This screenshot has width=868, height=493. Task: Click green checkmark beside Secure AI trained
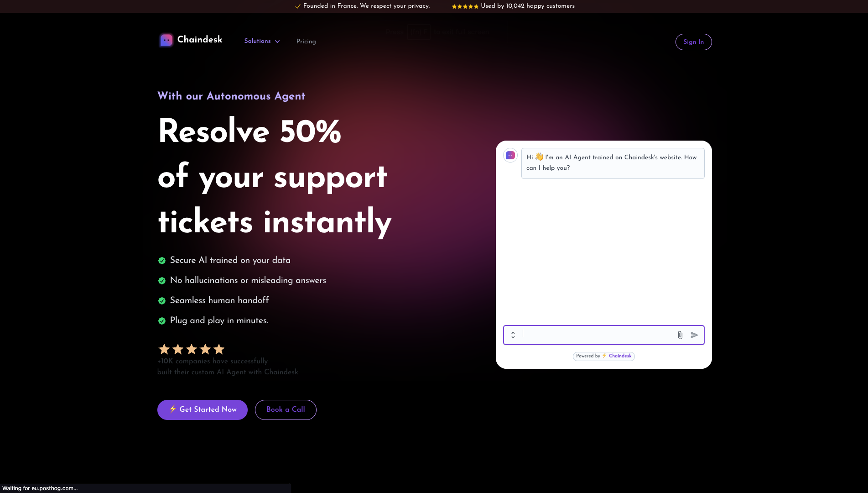click(161, 261)
